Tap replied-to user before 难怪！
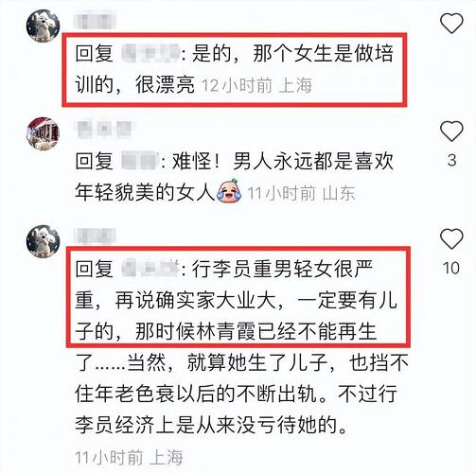Image resolution: width=476 pixels, height=473 pixels. (x=139, y=161)
